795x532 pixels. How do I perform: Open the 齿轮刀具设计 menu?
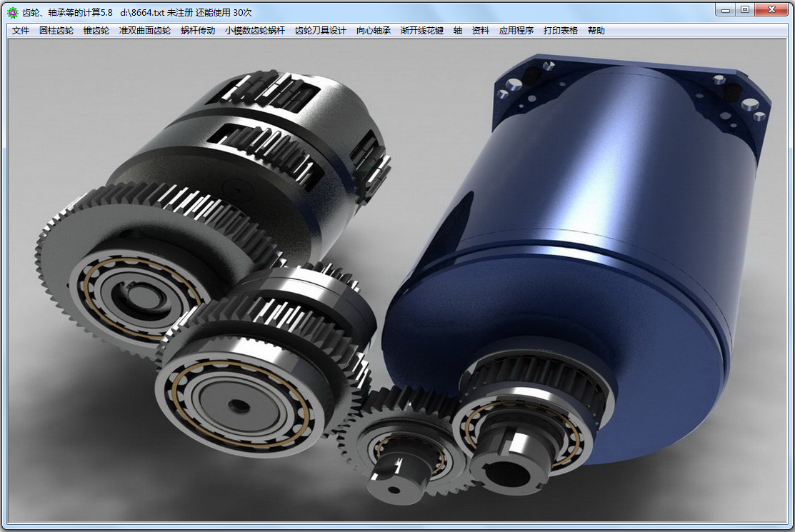pos(321,31)
